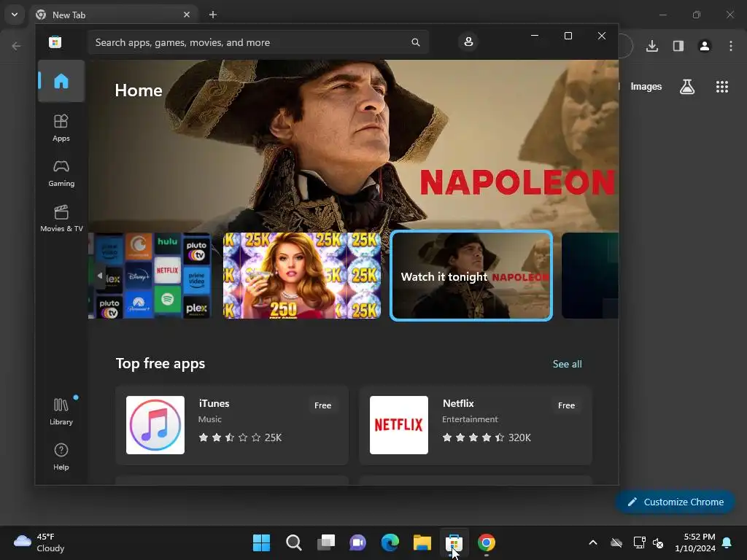Image resolution: width=747 pixels, height=560 pixels.
Task: Open File Explorer from the taskbar
Action: 422,542
